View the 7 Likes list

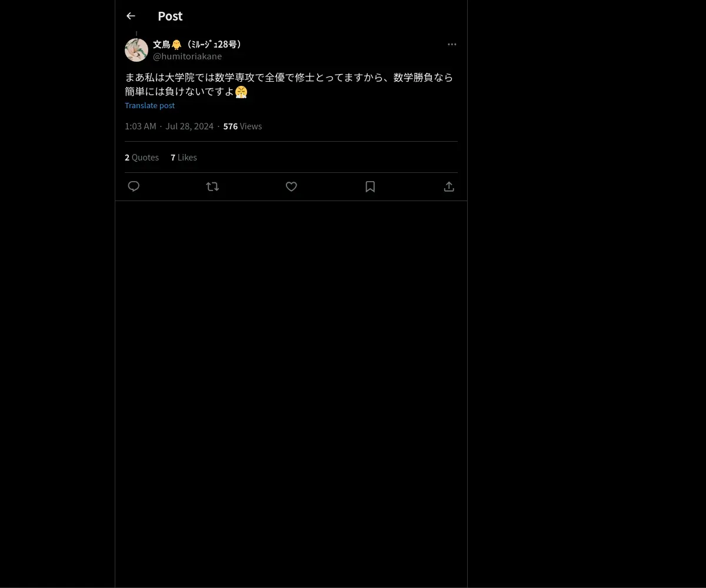click(184, 157)
